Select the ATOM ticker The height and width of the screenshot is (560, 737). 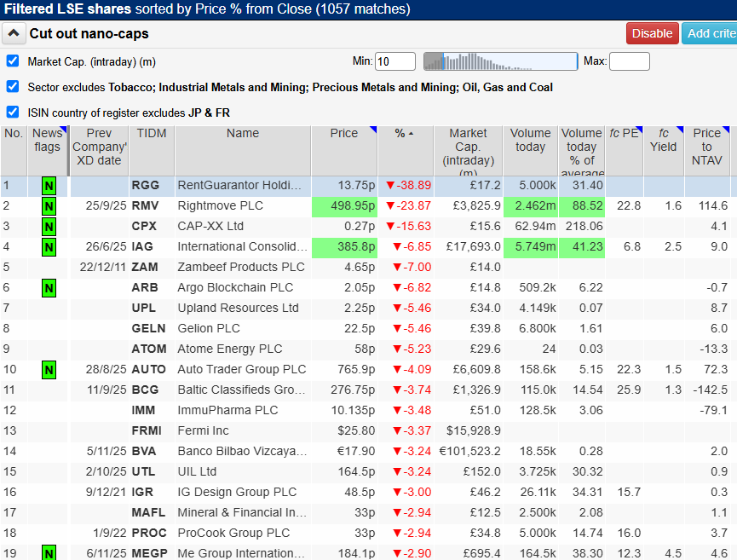coord(148,349)
